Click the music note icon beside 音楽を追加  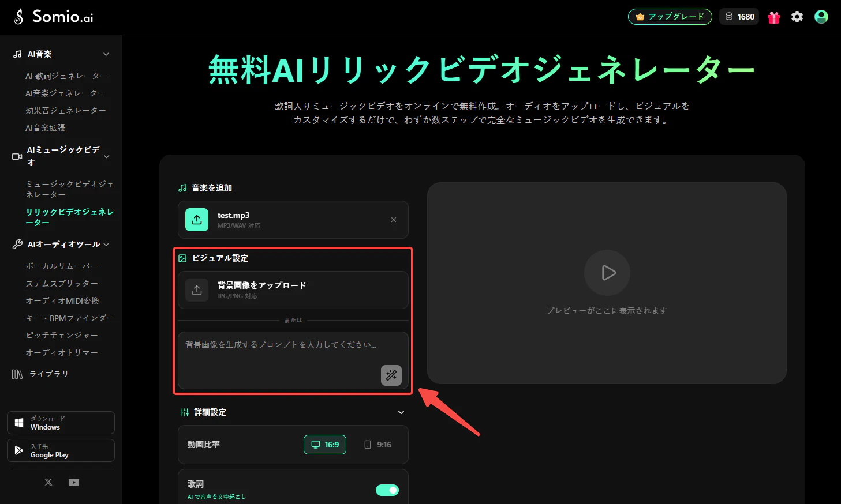tap(182, 188)
